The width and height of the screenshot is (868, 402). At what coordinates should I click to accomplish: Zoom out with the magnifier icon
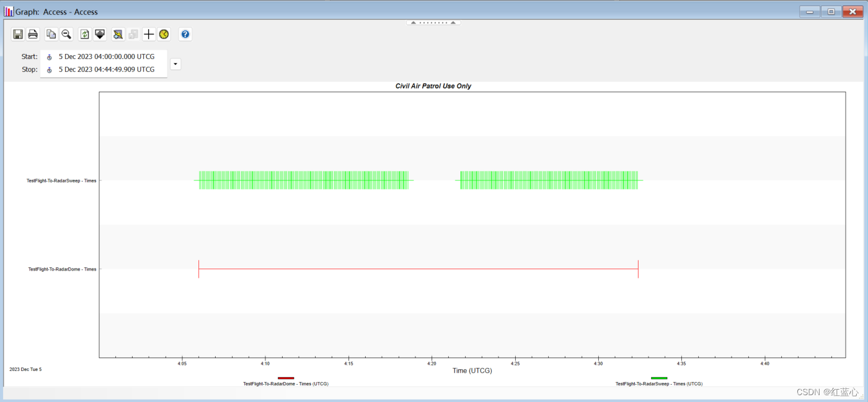coord(66,34)
